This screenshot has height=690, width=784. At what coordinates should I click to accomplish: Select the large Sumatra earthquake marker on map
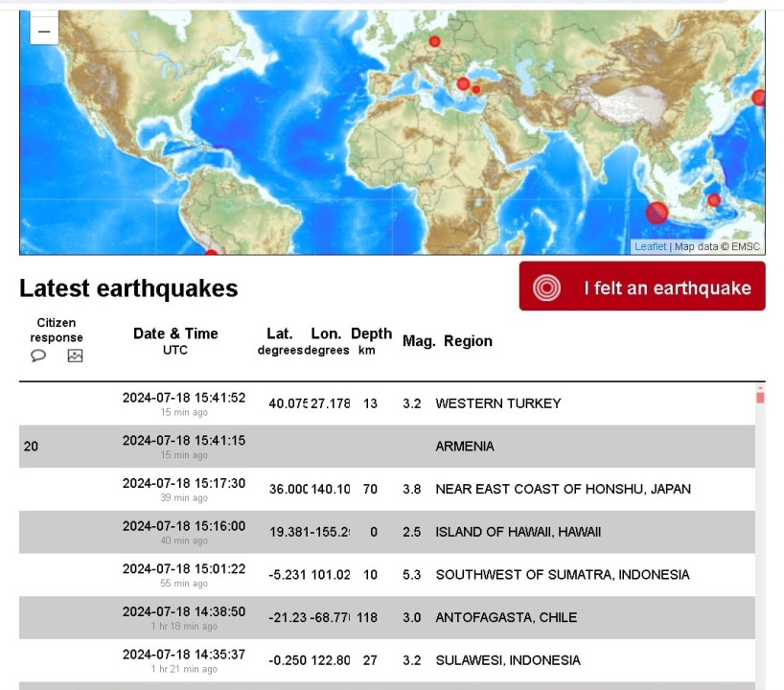click(657, 213)
